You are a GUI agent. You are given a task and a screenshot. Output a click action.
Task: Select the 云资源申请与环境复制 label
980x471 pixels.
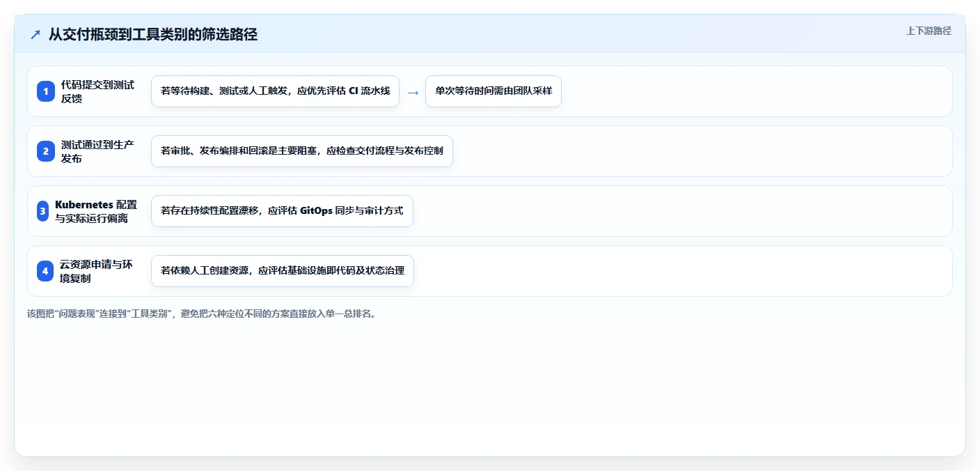pyautogui.click(x=96, y=271)
